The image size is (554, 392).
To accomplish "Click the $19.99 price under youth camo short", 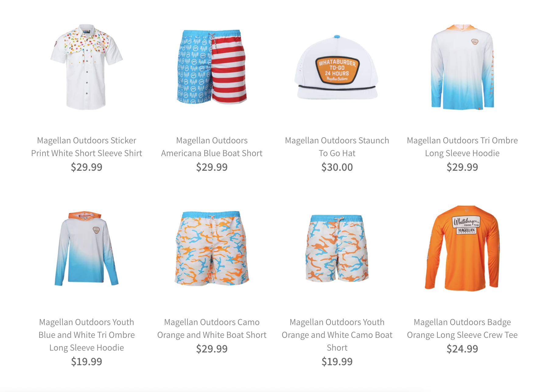I will tap(337, 362).
